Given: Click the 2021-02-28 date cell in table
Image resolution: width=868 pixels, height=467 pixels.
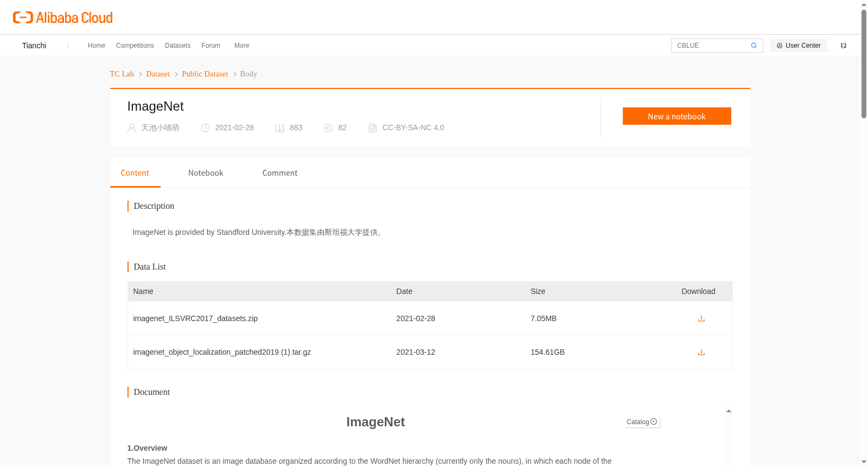Looking at the screenshot, I should (416, 318).
